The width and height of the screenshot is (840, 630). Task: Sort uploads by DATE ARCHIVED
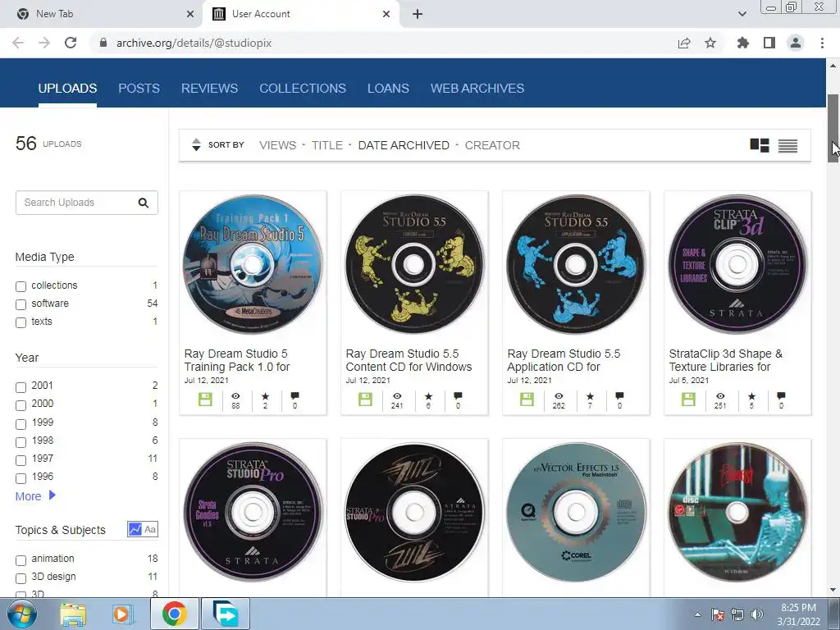tap(404, 145)
